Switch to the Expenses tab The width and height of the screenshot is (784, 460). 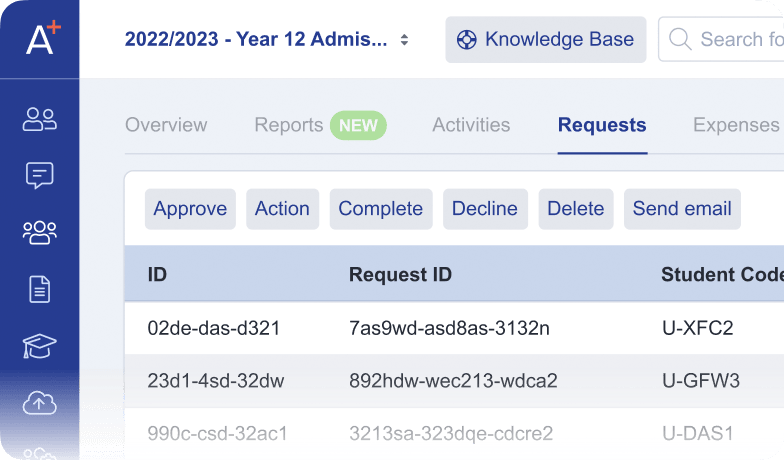(736, 125)
